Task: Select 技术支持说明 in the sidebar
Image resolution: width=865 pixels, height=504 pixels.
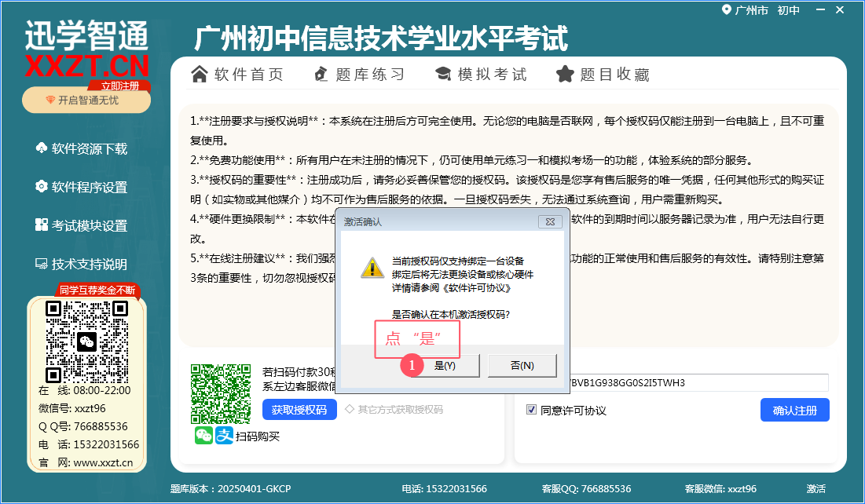Action: point(82,264)
